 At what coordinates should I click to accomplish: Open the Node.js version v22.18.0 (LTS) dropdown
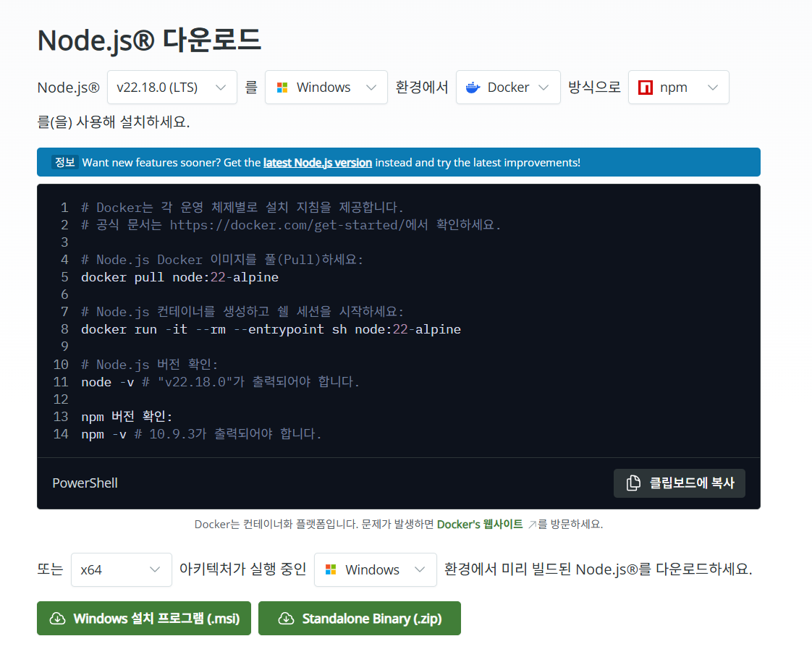(x=172, y=88)
